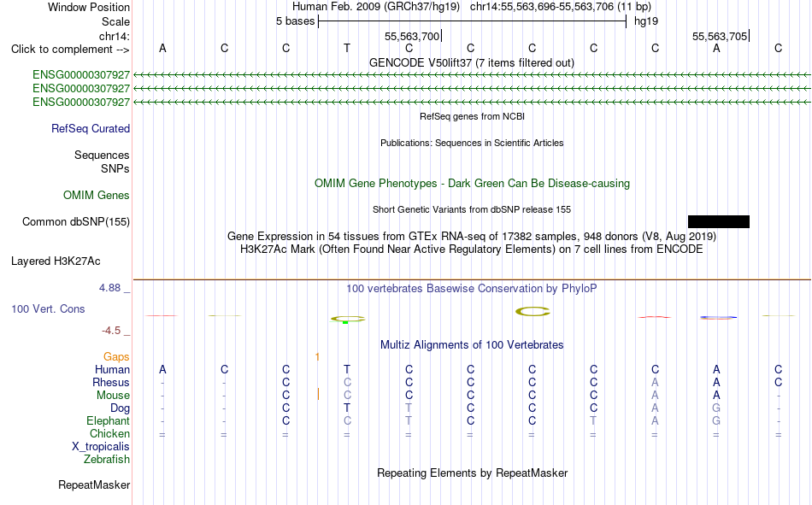Click the OMIM Genes side label
812x505 pixels.
pos(97,196)
